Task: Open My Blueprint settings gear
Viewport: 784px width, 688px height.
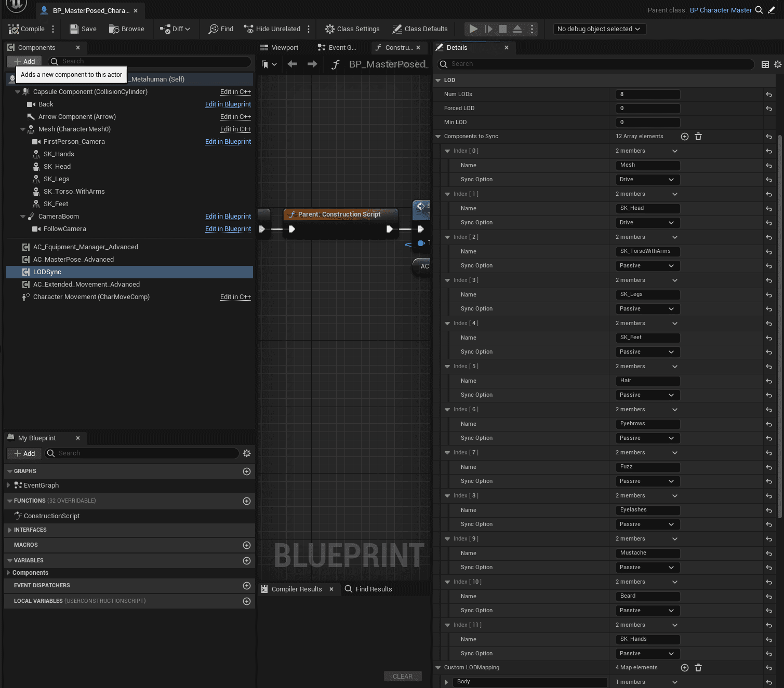Action: (x=247, y=453)
